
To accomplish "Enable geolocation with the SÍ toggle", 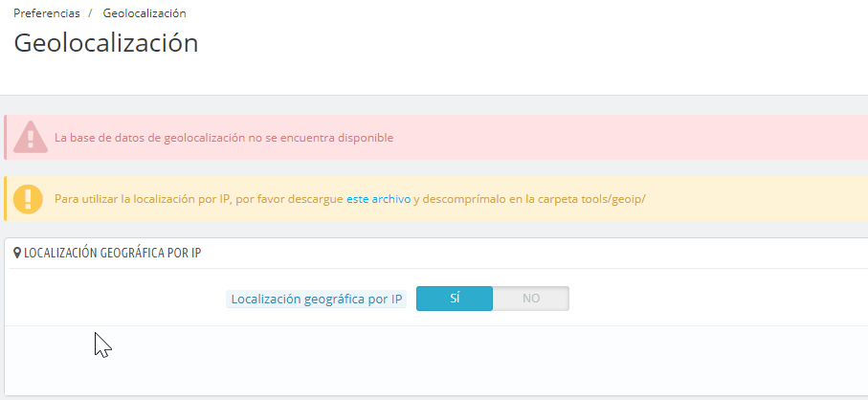I will pos(455,299).
